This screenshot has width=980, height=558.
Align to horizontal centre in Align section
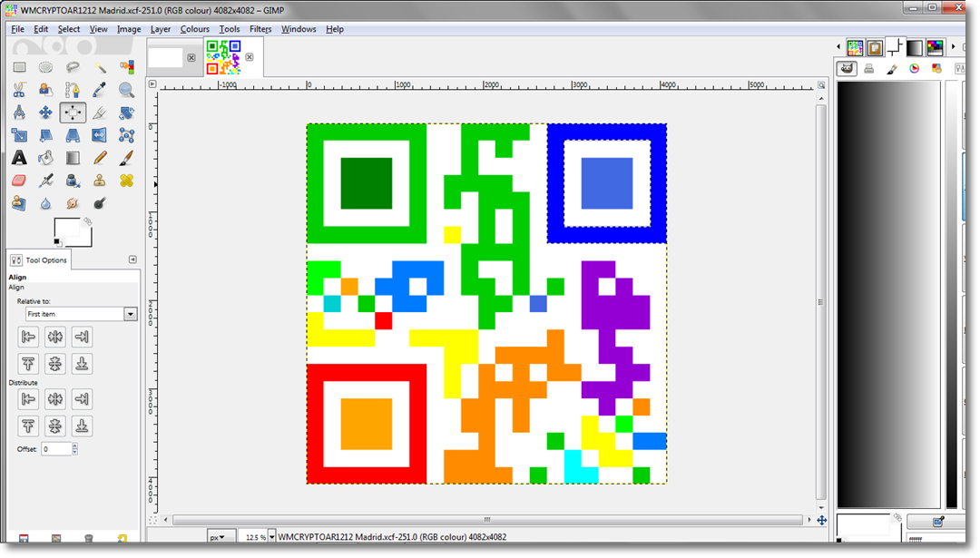click(55, 337)
